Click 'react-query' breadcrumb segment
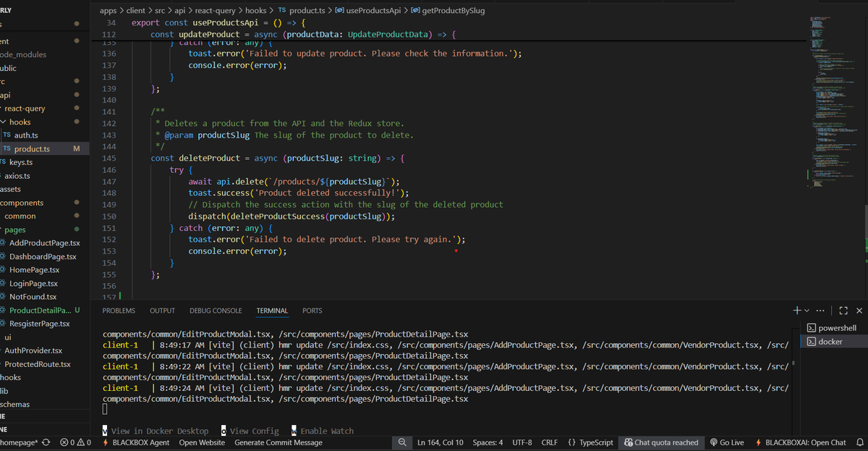This screenshot has height=451, width=868. point(215,11)
